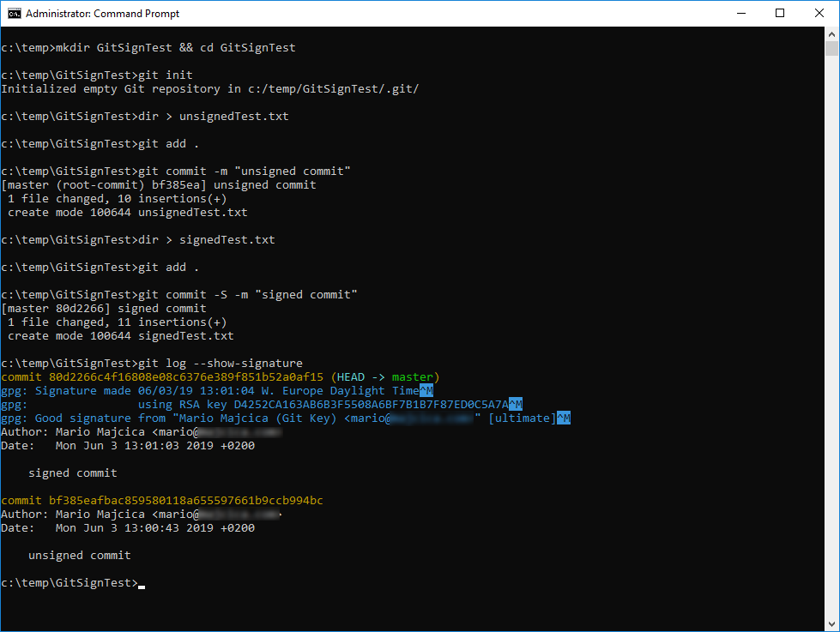Viewport: 840px width, 632px height.
Task: Click the 'git log --show-signature' command
Action: pos(221,363)
